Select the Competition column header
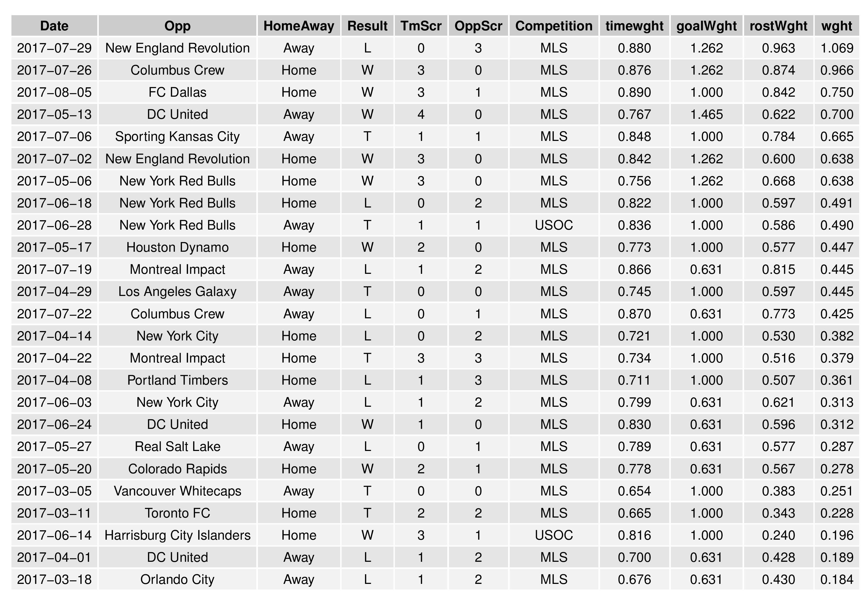This screenshot has width=868, height=602. click(x=554, y=26)
